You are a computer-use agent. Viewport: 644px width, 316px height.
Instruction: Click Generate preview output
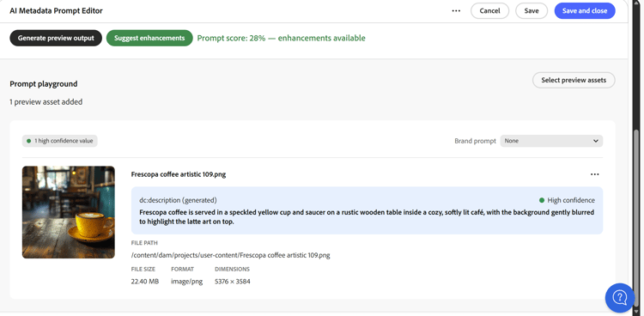(x=56, y=38)
